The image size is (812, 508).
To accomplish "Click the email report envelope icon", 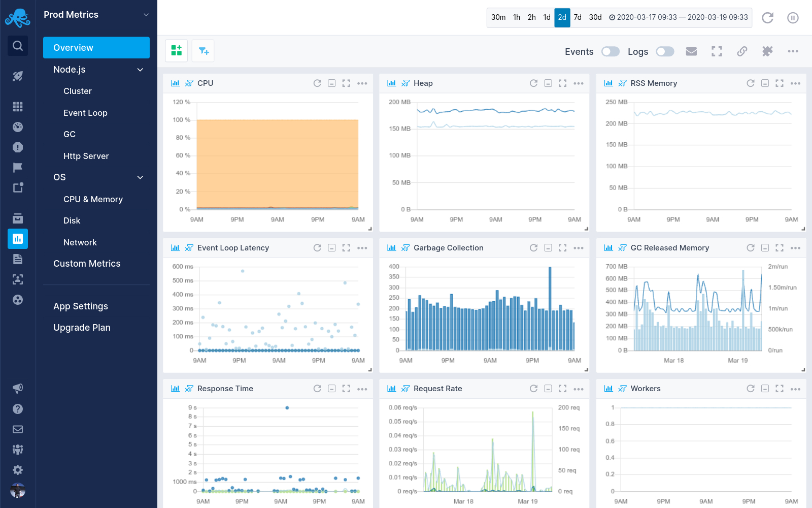I will click(691, 51).
